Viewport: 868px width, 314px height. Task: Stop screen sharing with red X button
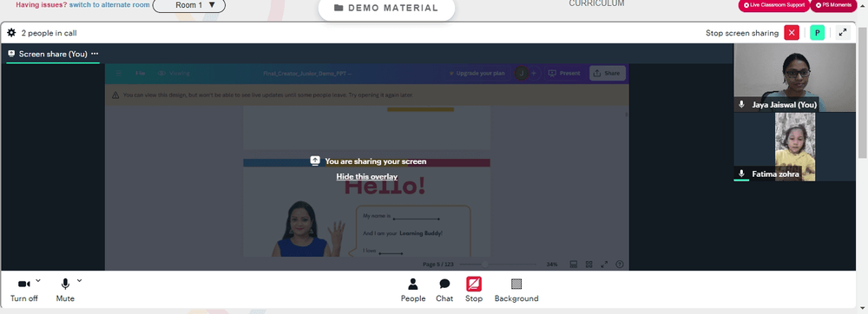pos(792,33)
